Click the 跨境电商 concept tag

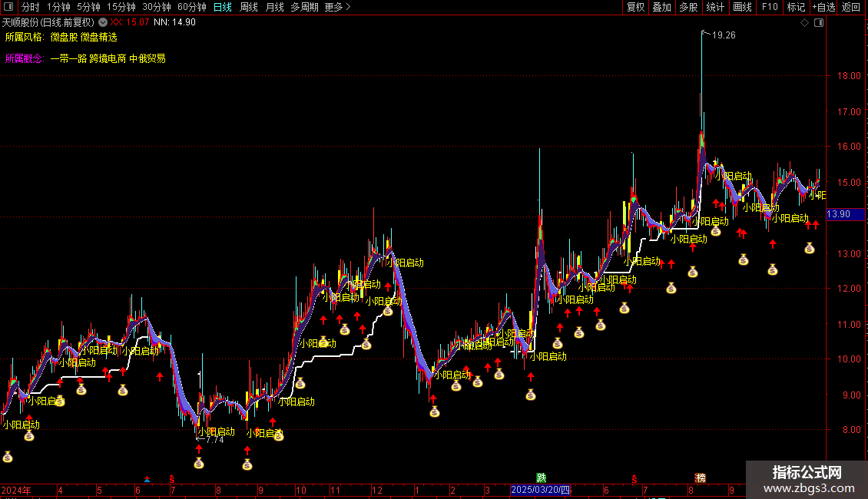pyautogui.click(x=108, y=58)
